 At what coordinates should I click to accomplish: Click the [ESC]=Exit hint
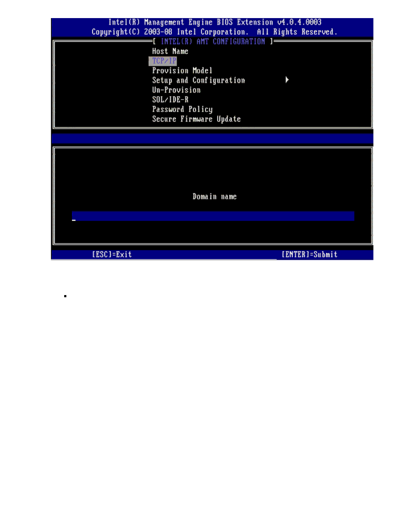pyautogui.click(x=112, y=255)
